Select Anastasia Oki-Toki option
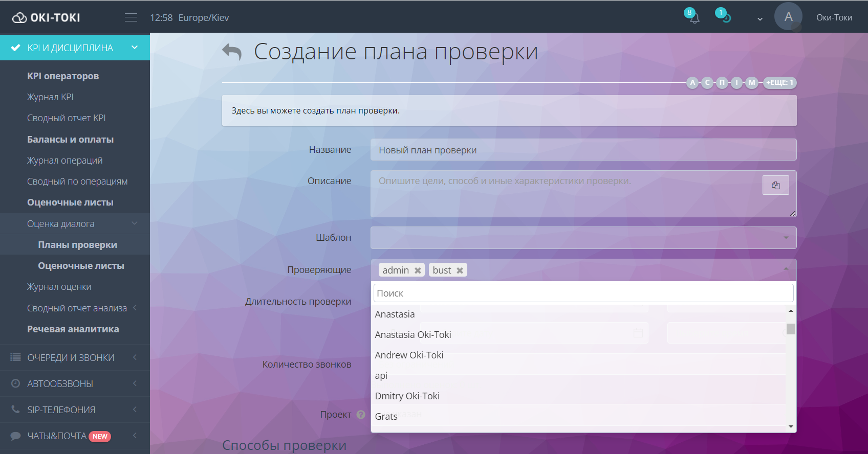The image size is (868, 454). tap(578, 334)
